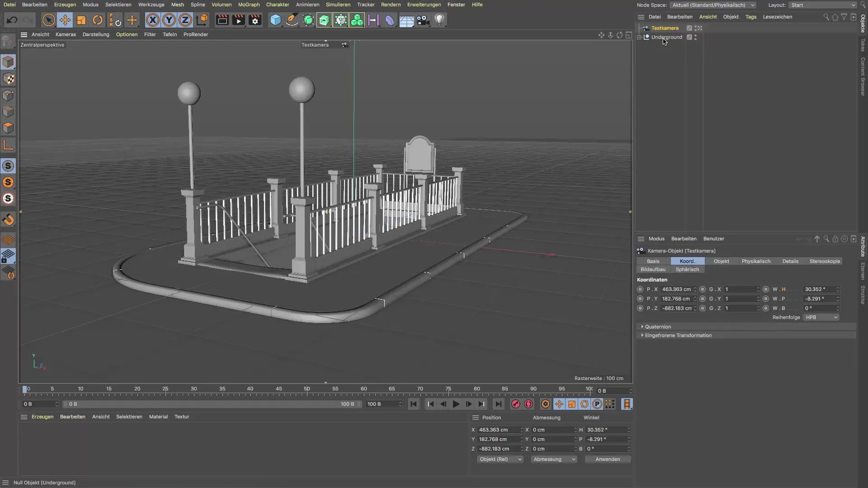
Task: Click the Anwenden button
Action: (608, 459)
